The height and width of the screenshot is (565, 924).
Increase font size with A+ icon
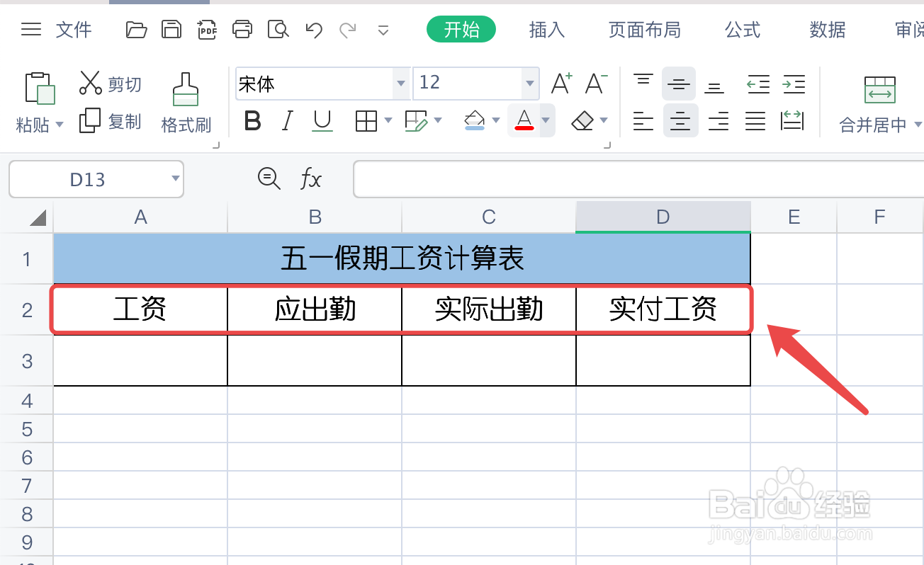tap(560, 82)
